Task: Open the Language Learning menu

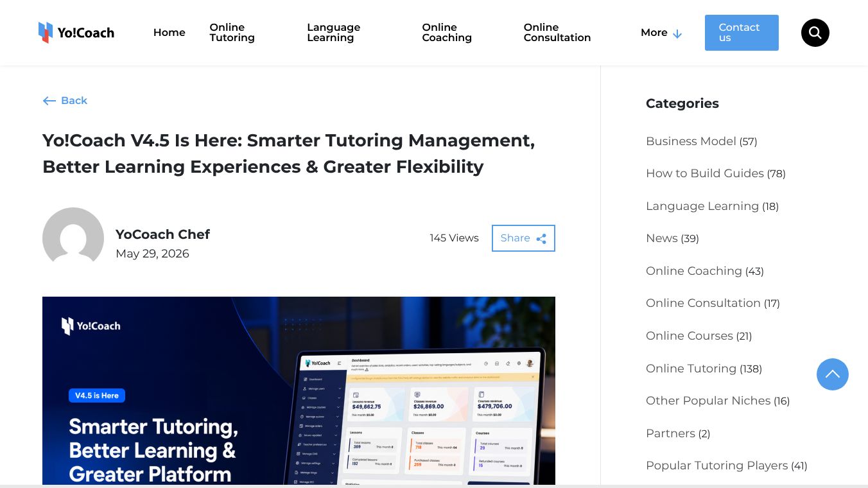Action: click(x=333, y=33)
